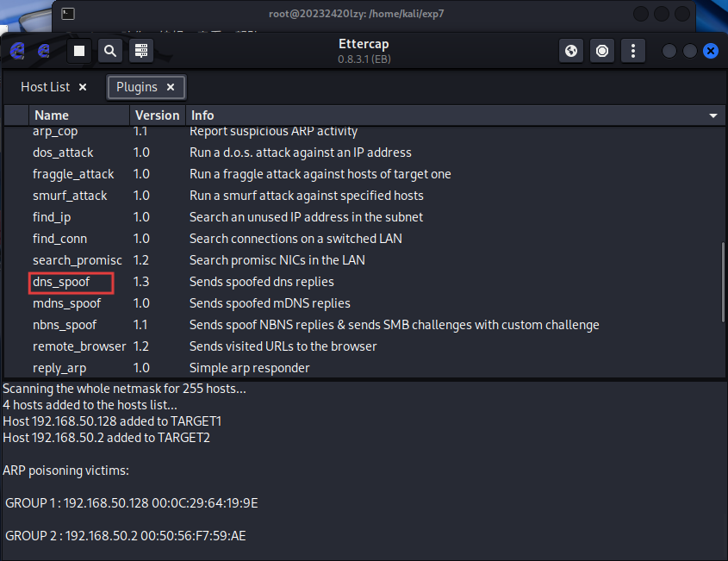Image resolution: width=728 pixels, height=561 pixels.
Task: Click 'Search an unused IP address in the subnet'
Action: coord(306,217)
